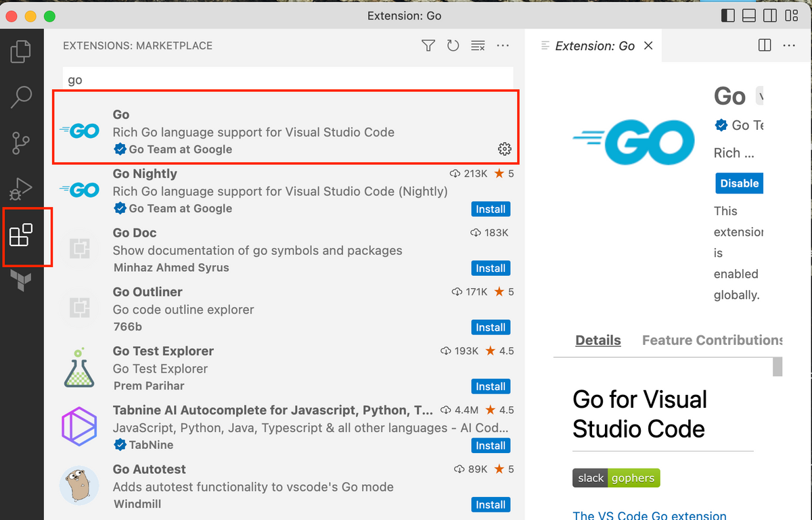Click the Tabnine 4.4M download count
This screenshot has width=812, height=520.
click(x=459, y=410)
